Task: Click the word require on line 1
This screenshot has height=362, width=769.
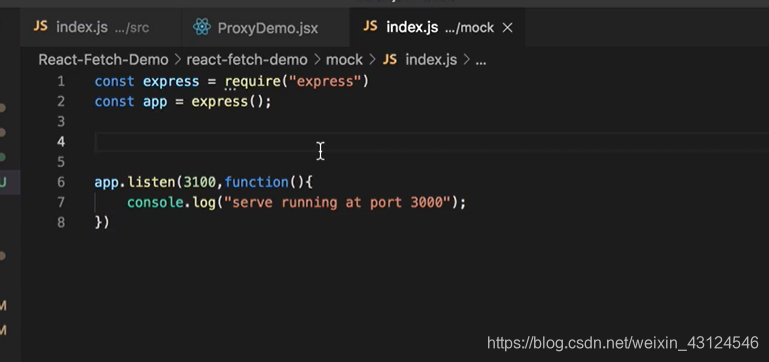Action: pos(253,81)
